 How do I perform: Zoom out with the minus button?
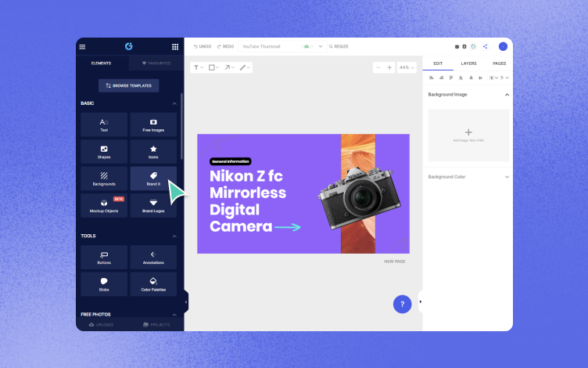pos(378,67)
